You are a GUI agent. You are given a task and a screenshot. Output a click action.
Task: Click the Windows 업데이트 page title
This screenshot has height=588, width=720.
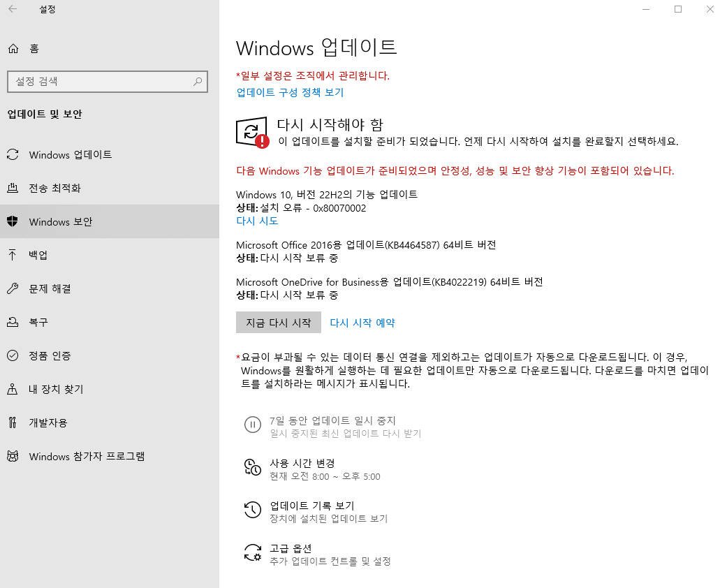316,47
